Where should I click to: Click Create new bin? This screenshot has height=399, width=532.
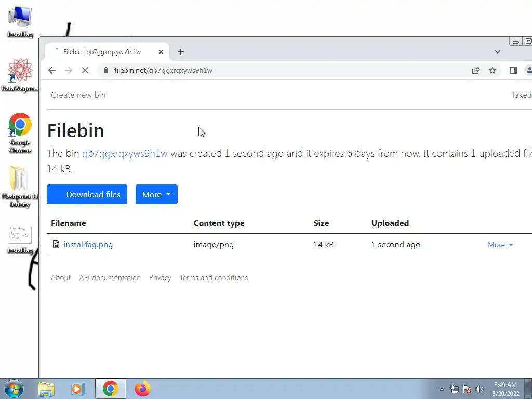pos(78,95)
